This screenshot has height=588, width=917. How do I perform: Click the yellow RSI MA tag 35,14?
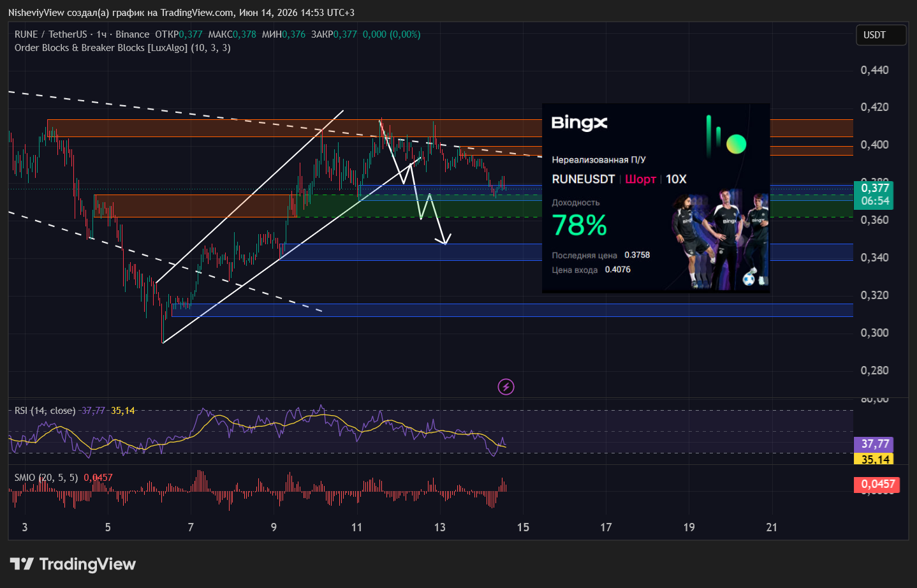(x=874, y=459)
